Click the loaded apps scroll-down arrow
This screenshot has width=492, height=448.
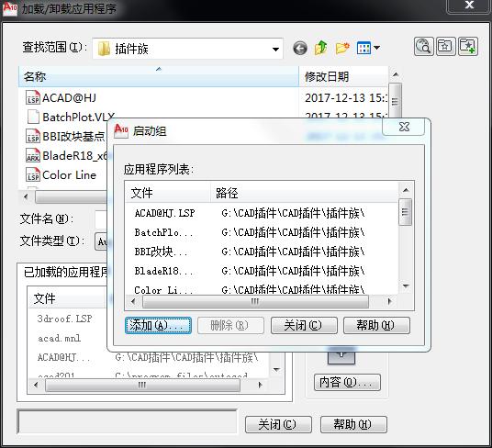tap(276, 370)
